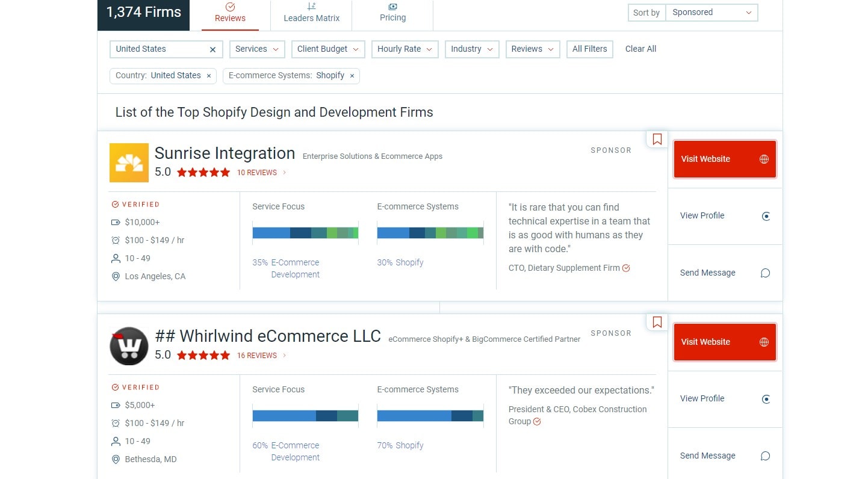This screenshot has width=868, height=479.
Task: Expand the Services filter dropdown
Action: pos(257,49)
